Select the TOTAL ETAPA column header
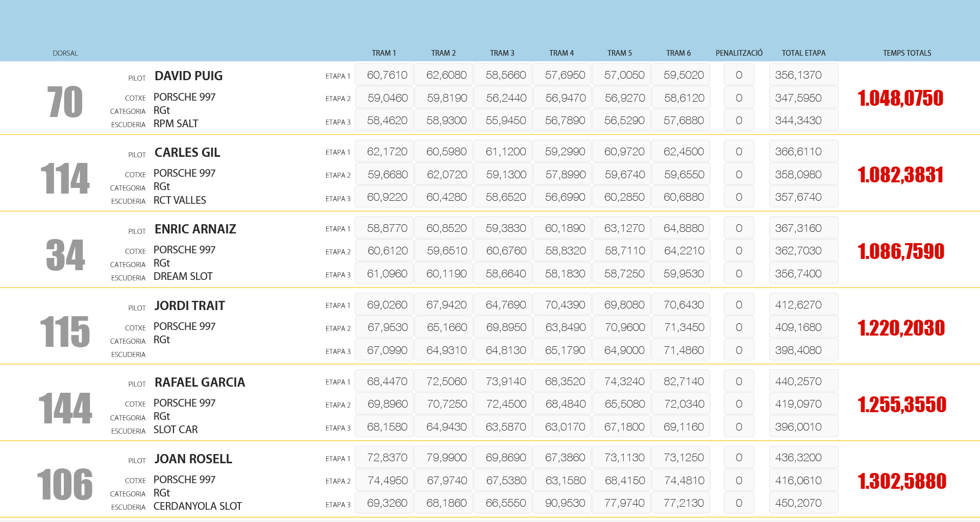The image size is (980, 522). click(803, 53)
